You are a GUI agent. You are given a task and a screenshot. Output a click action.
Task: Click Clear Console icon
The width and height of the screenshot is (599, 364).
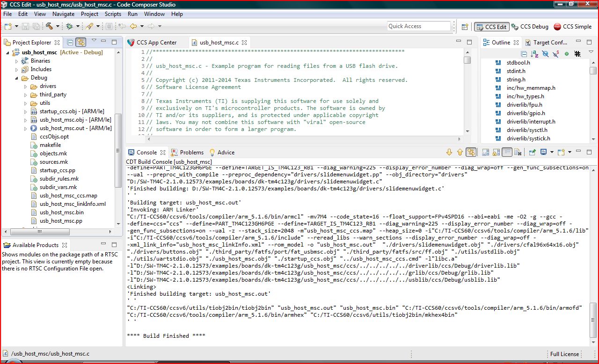(x=518, y=152)
